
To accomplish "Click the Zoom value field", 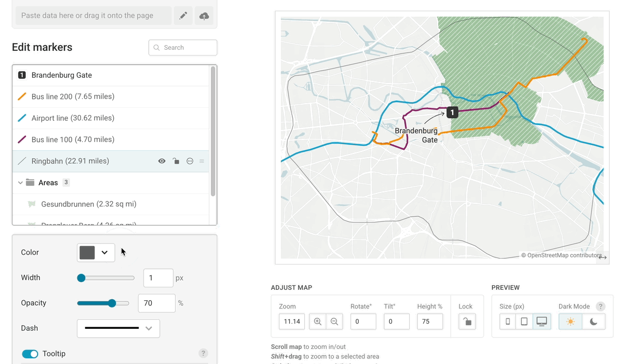I will 292,321.
